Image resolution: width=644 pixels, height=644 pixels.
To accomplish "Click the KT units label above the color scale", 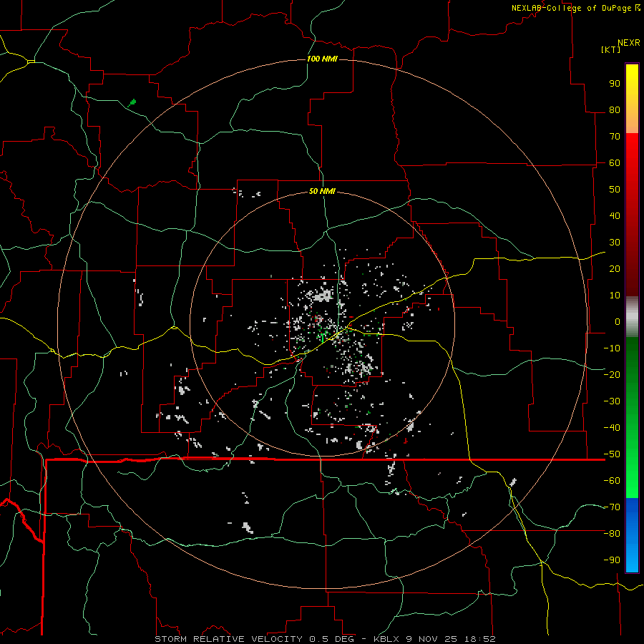I will click(x=610, y=49).
